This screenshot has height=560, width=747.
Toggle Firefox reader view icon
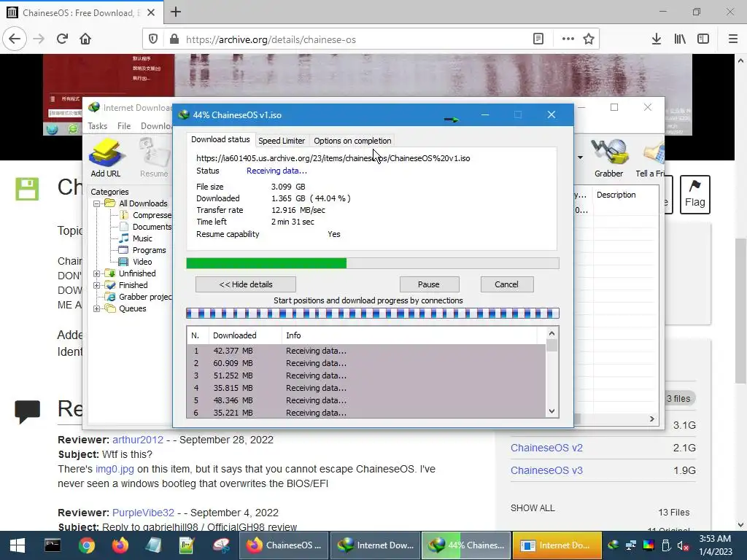tap(538, 39)
